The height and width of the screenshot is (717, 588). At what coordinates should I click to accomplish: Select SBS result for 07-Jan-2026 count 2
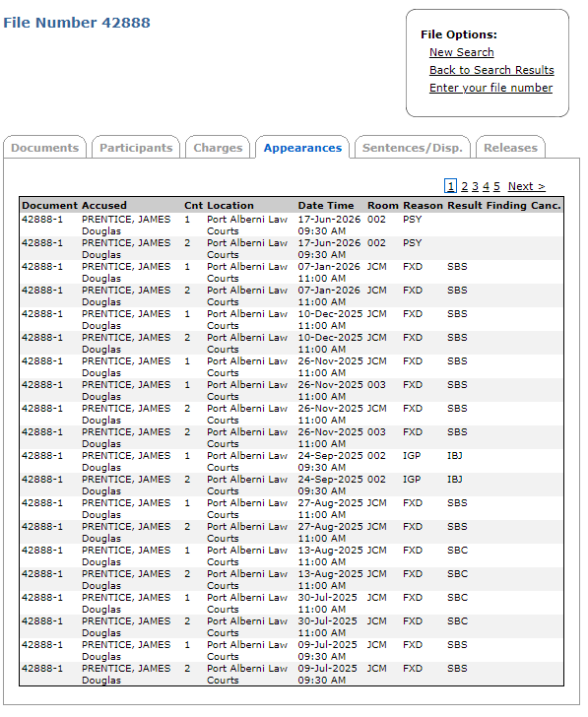[x=457, y=291]
